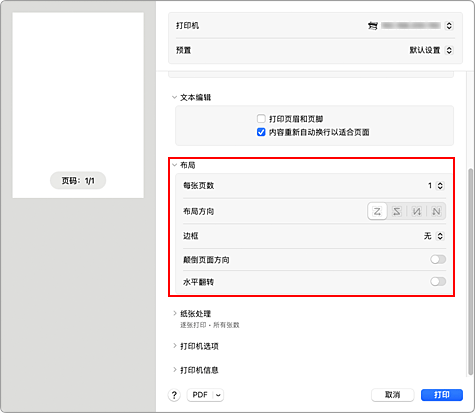Toggle the 水平翻转 switch
This screenshot has width=475, height=413.
pyautogui.click(x=438, y=282)
